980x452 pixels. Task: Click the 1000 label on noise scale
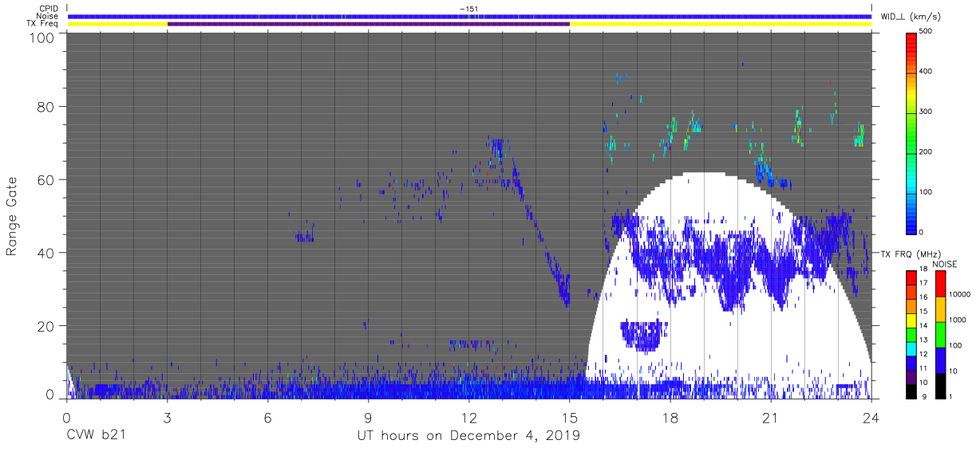coord(957,320)
